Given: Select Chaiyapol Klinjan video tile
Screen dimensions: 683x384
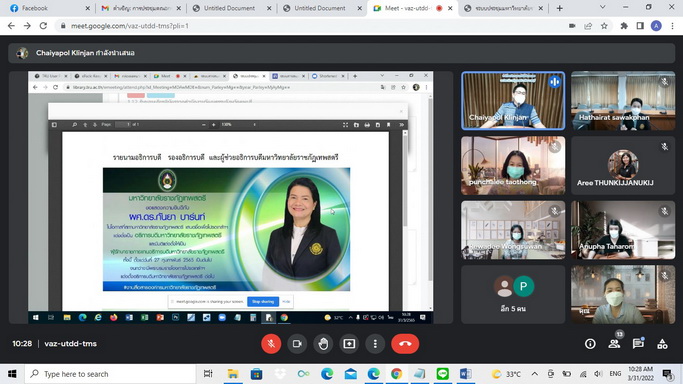Looking at the screenshot, I should coord(513,101).
